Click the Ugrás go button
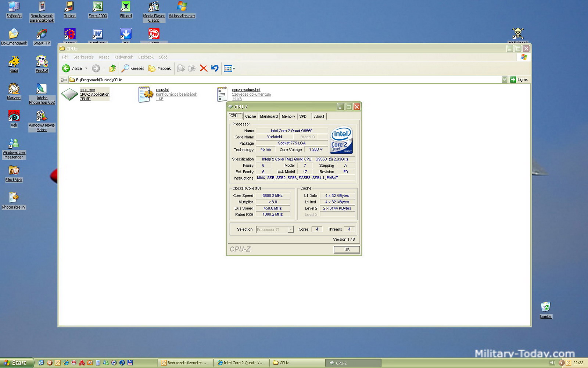The image size is (588, 368). [x=519, y=80]
